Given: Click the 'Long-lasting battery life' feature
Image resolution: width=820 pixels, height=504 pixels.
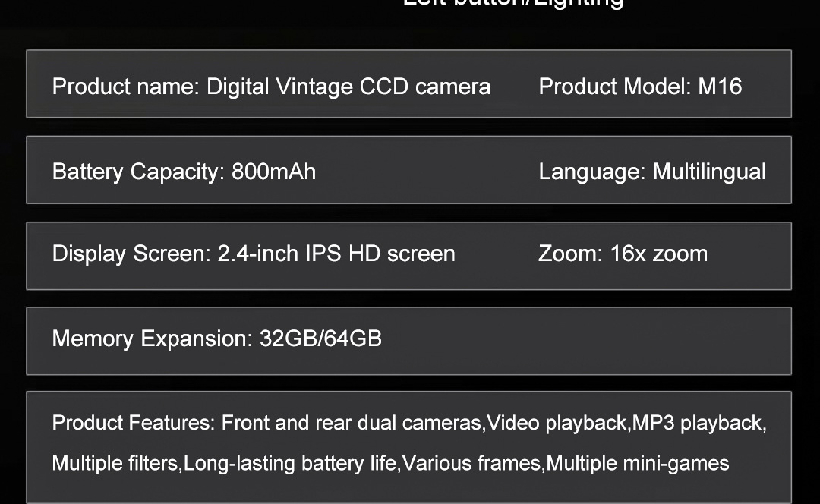Looking at the screenshot, I should (x=290, y=463).
